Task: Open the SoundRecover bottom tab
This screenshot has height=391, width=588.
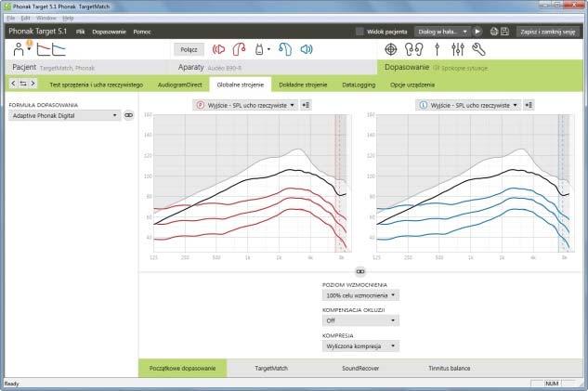Action: coord(360,368)
